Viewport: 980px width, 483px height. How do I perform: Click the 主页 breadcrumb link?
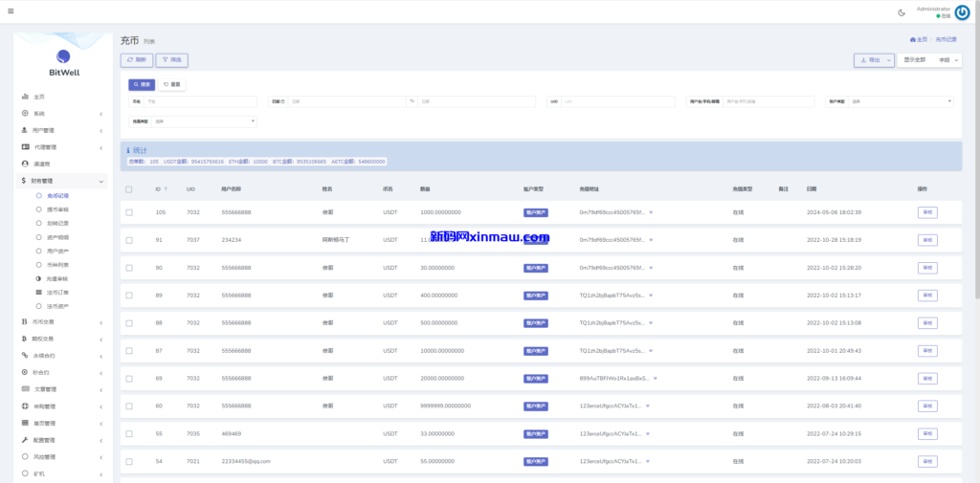tap(919, 40)
